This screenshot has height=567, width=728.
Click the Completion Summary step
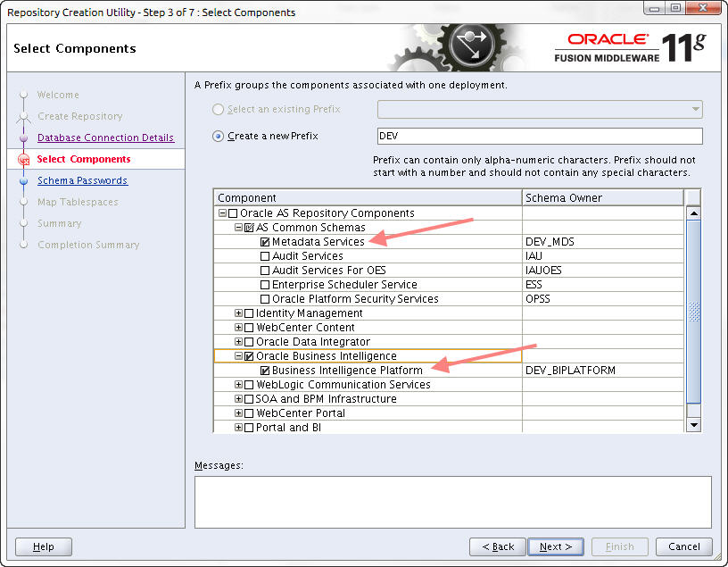(x=88, y=245)
